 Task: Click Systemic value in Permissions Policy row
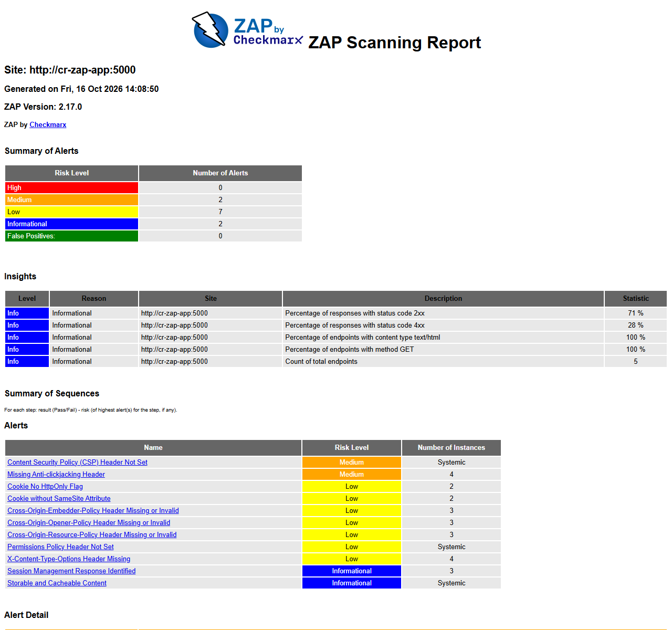(451, 547)
